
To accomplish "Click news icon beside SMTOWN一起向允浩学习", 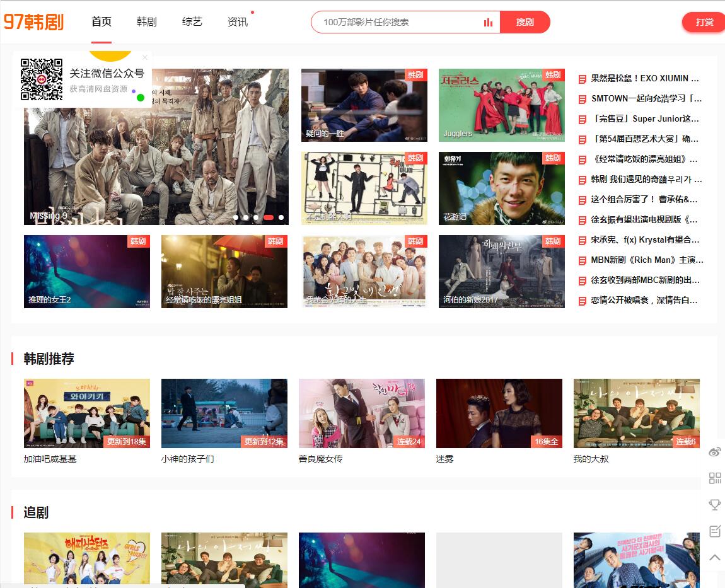I will pos(583,100).
